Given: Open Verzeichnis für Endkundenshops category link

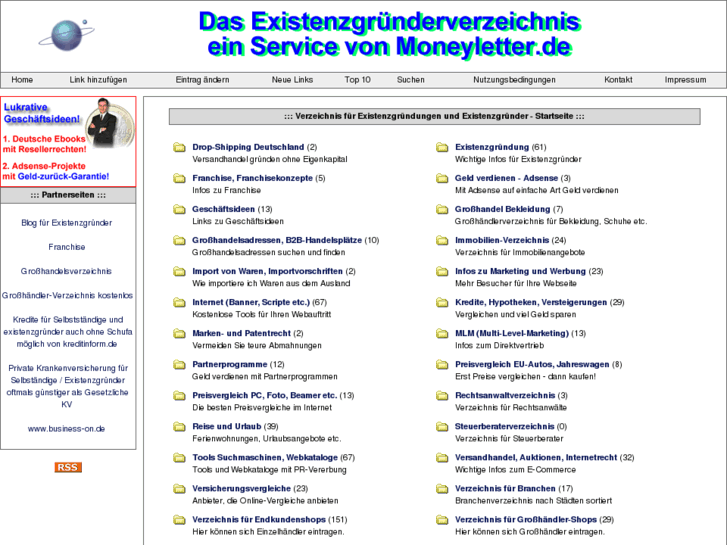Looking at the screenshot, I should (x=259, y=520).
